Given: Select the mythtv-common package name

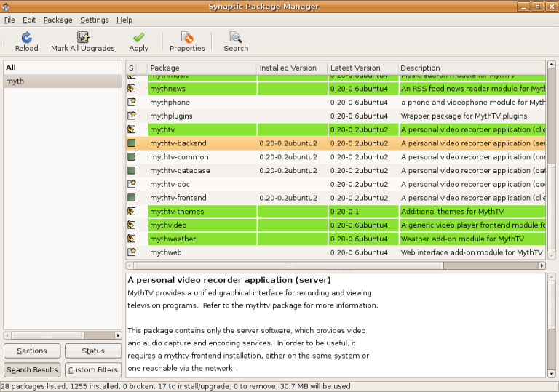Looking at the screenshot, I should 179,157.
